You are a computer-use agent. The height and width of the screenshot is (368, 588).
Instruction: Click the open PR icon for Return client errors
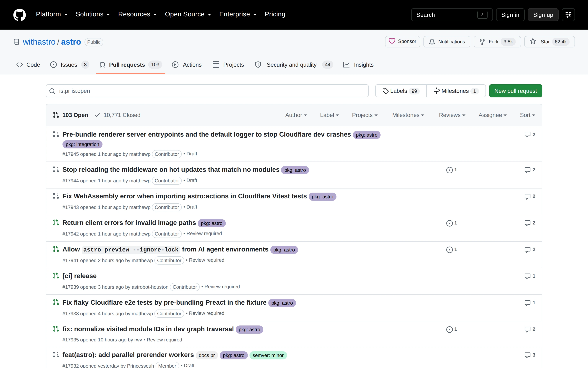tap(56, 222)
